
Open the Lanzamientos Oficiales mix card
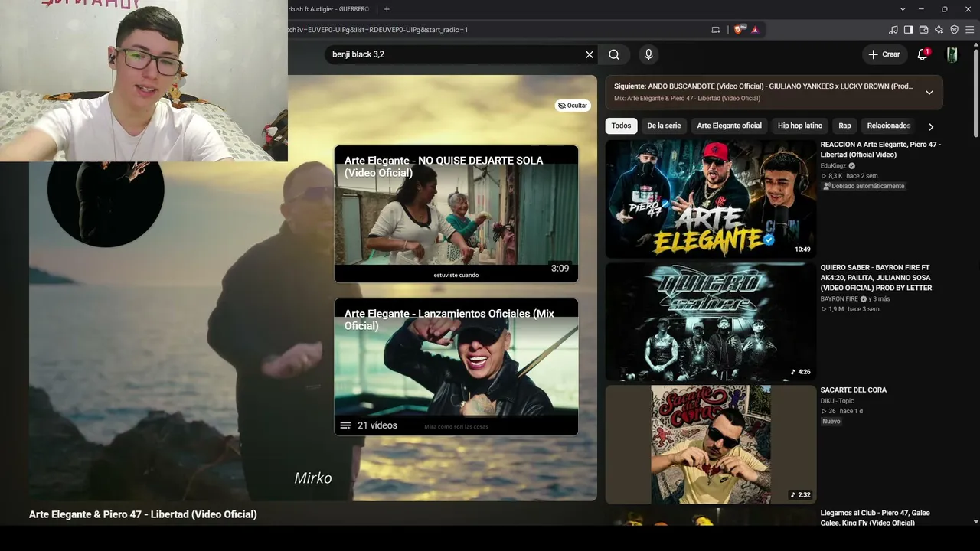point(456,367)
